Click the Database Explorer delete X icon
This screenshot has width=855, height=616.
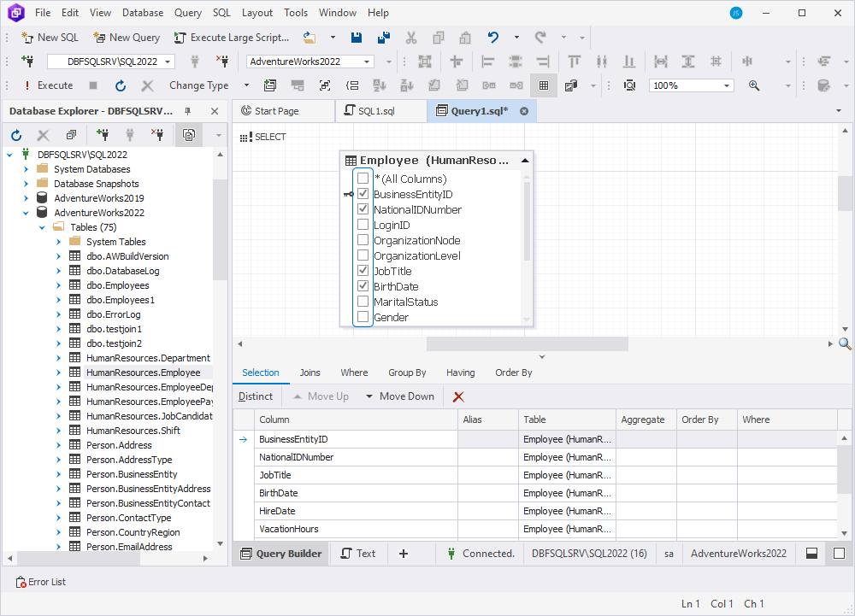tap(43, 135)
